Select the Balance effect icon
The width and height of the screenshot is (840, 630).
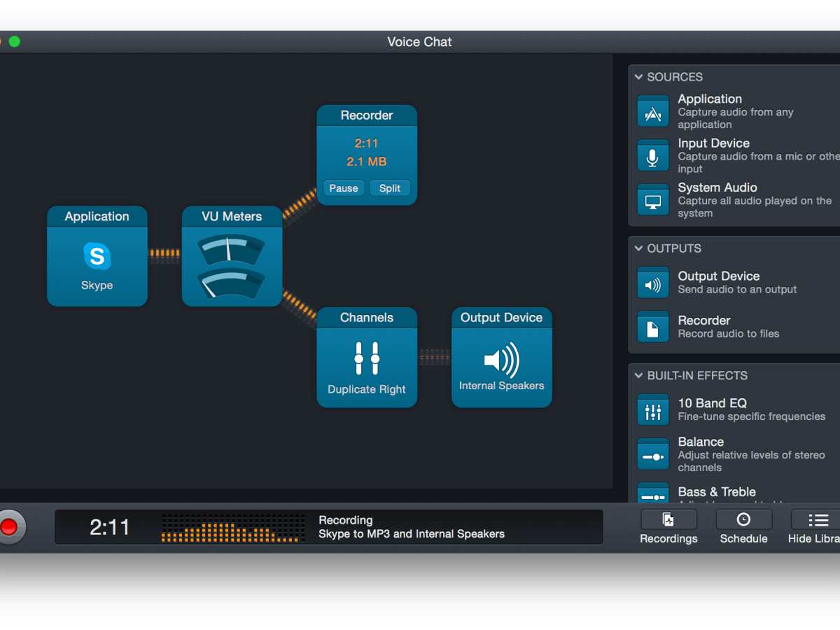click(x=652, y=455)
